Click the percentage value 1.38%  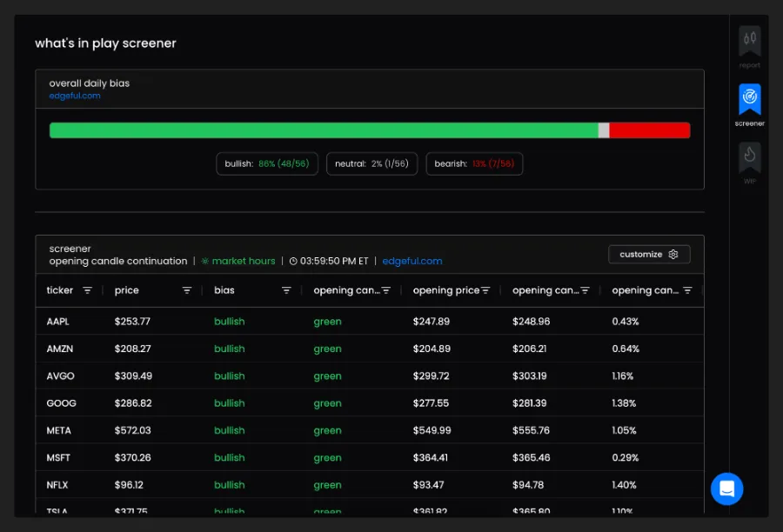tap(624, 403)
